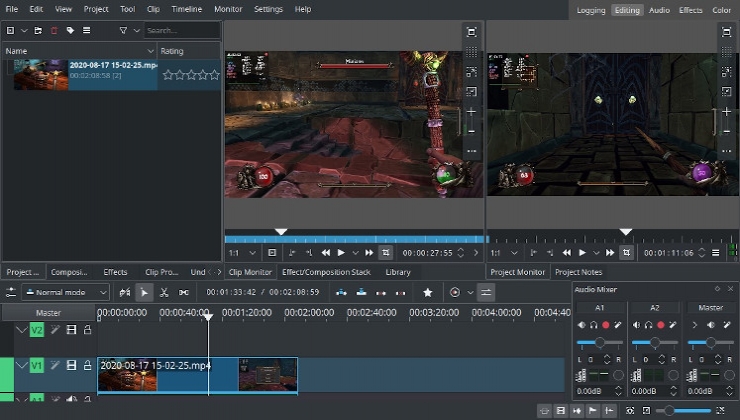Image resolution: width=740 pixels, height=420 pixels.
Task: Click the Tag icon in the bin toolbar
Action: [70, 30]
